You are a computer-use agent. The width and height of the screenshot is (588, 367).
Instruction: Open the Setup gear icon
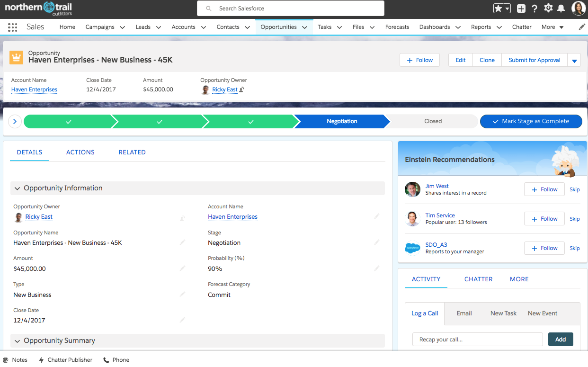click(548, 8)
